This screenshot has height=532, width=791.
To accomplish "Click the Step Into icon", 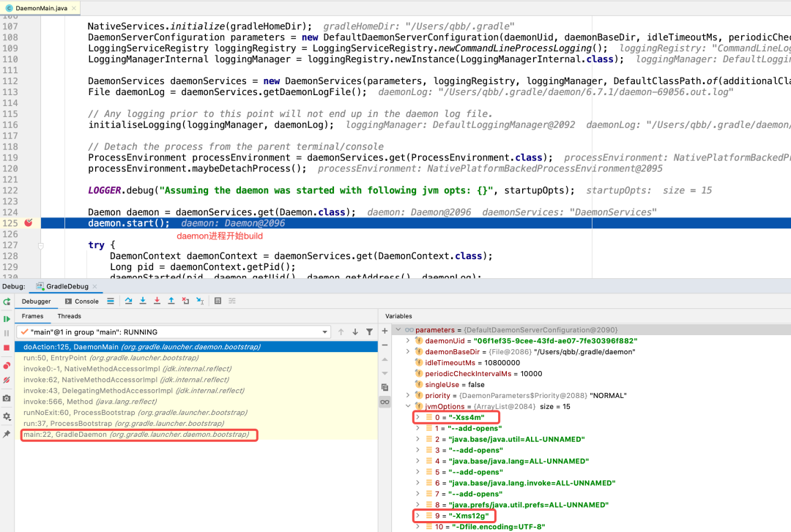I will [142, 301].
